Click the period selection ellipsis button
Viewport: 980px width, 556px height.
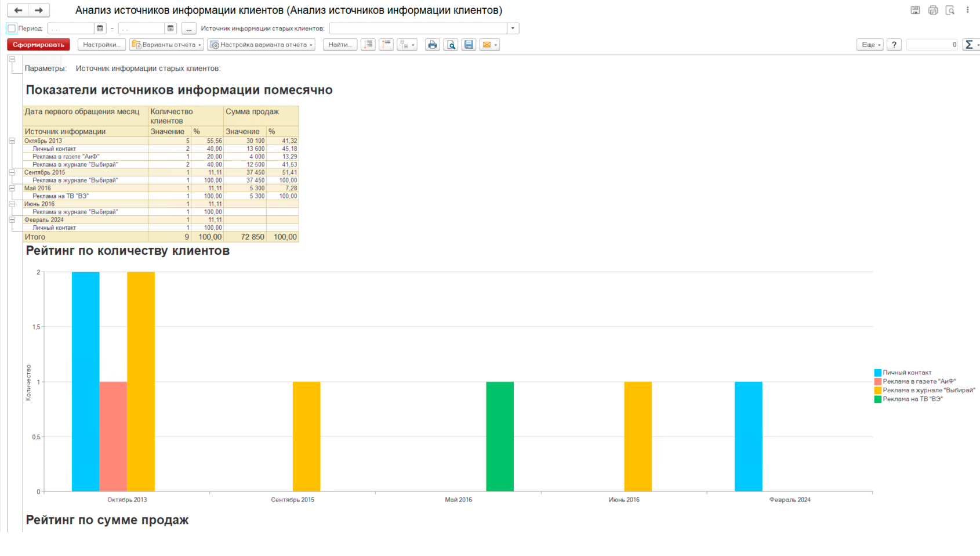189,28
